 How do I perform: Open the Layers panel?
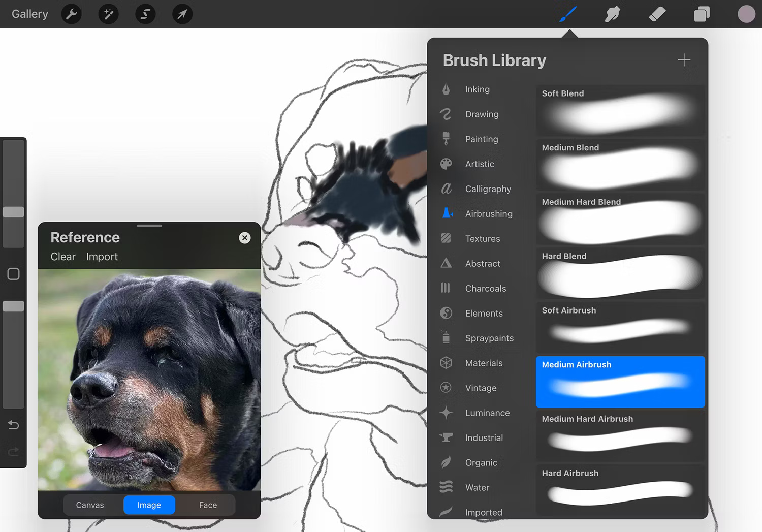pyautogui.click(x=702, y=14)
